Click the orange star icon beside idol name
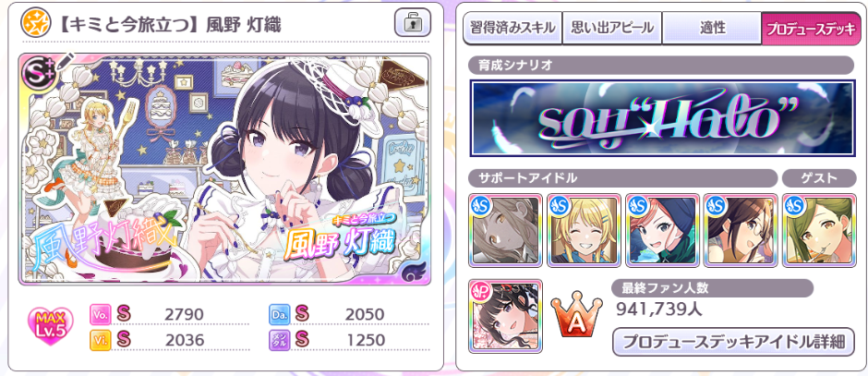The image size is (868, 376). 32,23
